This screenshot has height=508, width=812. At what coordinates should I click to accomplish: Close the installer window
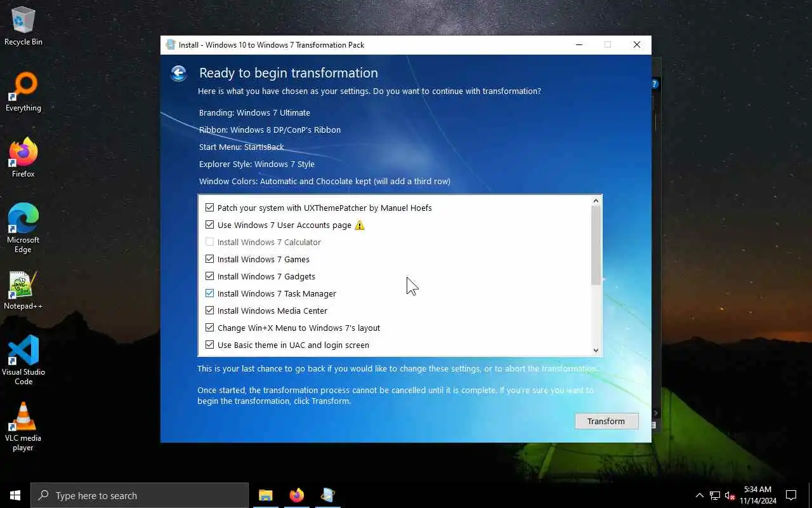[x=637, y=44]
